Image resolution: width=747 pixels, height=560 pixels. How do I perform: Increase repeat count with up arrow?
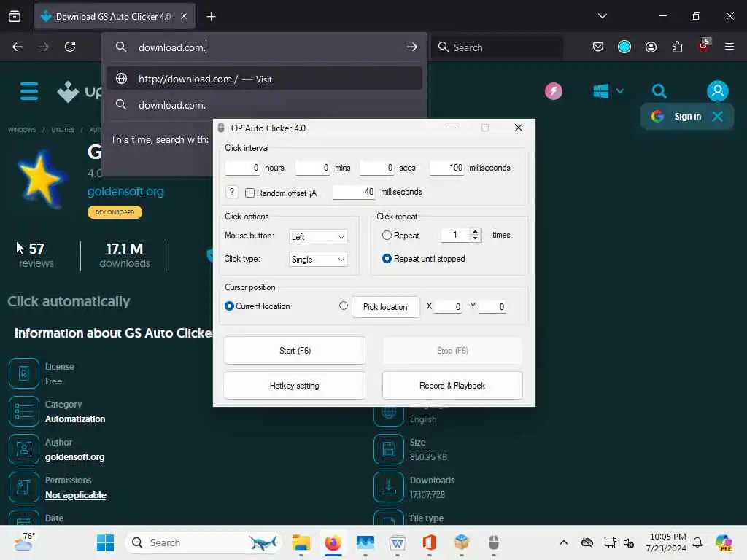tap(475, 231)
